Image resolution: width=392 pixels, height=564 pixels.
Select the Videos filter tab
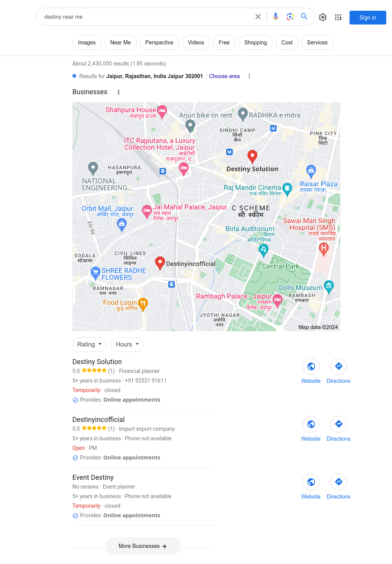[x=196, y=43]
